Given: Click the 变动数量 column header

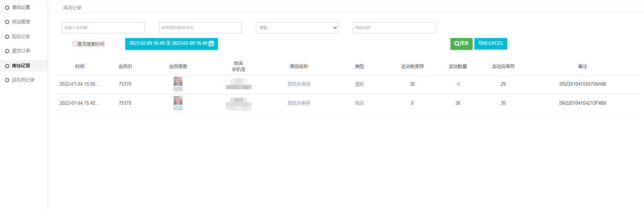Looking at the screenshot, I should click(458, 67).
